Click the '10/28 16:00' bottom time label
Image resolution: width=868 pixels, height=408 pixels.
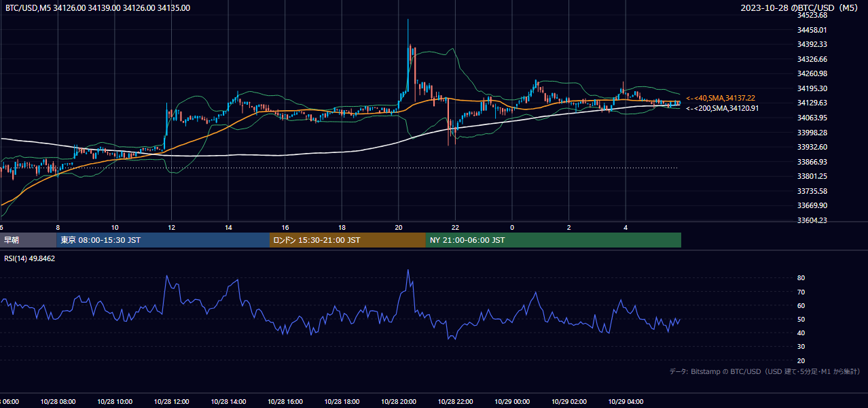coord(285,401)
